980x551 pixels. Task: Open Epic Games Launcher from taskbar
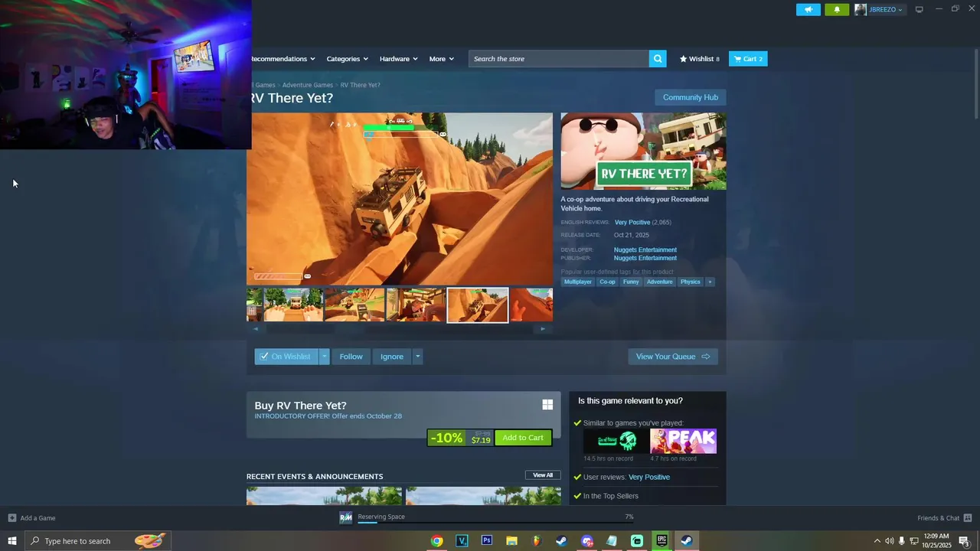[661, 541]
